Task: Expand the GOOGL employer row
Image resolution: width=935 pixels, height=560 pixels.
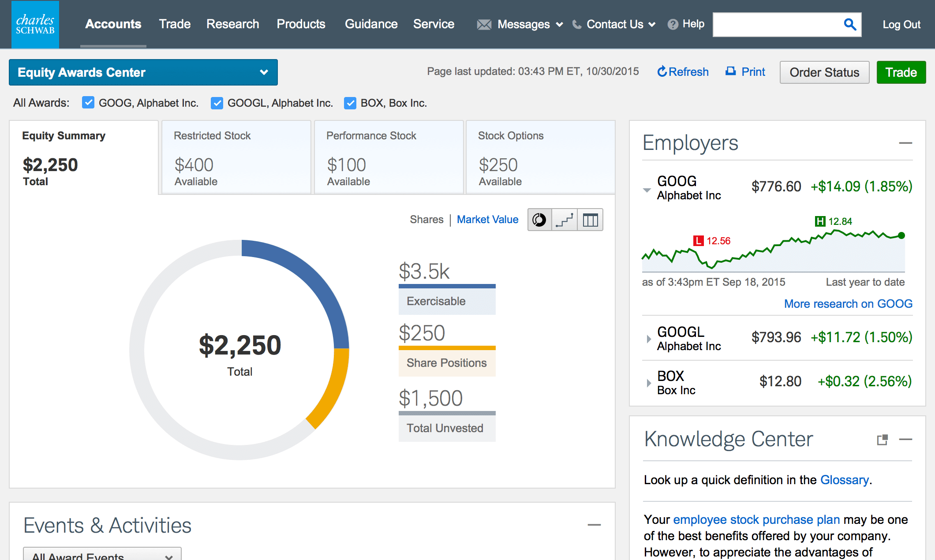Action: coord(648,339)
